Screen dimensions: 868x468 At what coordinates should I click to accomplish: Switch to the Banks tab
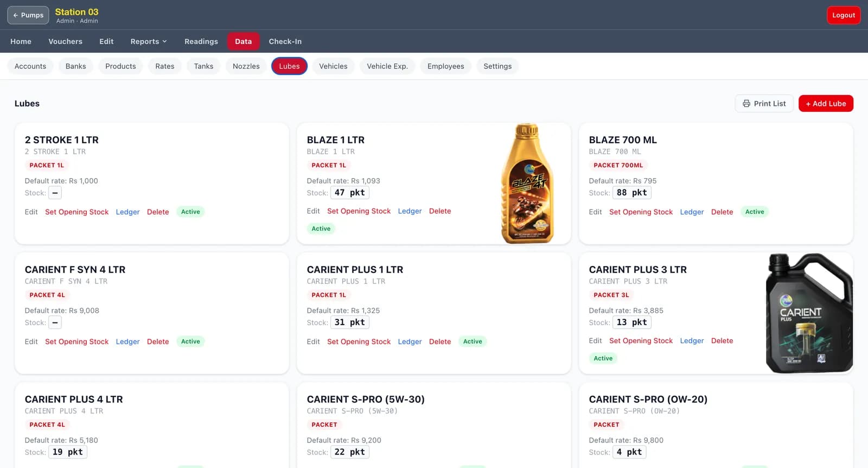coord(75,66)
